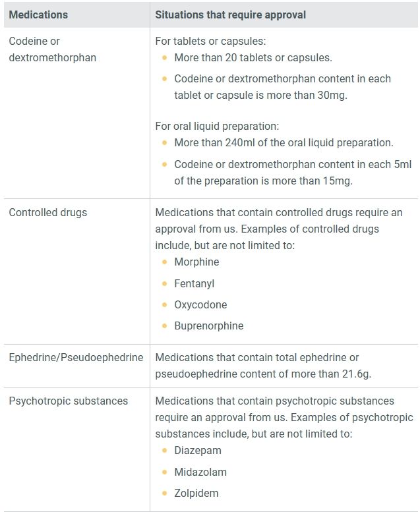Select the Ephedrine/Pseudoephedrine row label
Viewport: 420px width, 512px height.
click(76, 358)
